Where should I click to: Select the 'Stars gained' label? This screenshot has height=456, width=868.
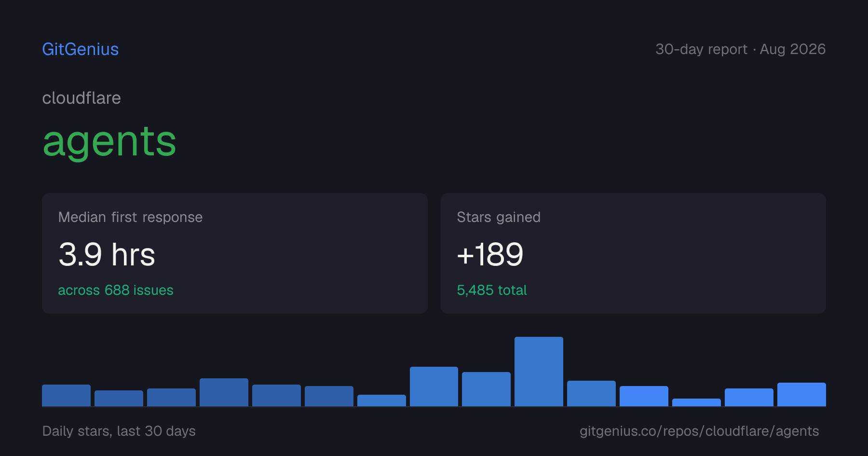[x=499, y=217]
